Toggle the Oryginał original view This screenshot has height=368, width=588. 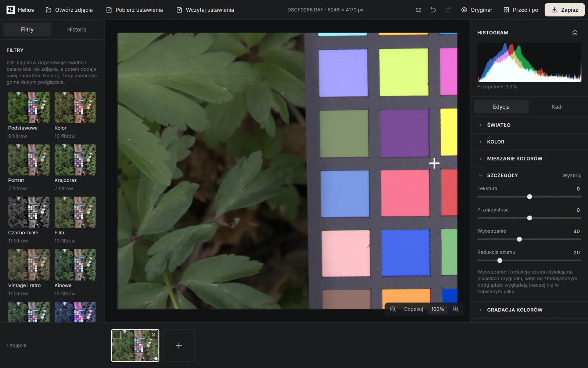point(476,10)
